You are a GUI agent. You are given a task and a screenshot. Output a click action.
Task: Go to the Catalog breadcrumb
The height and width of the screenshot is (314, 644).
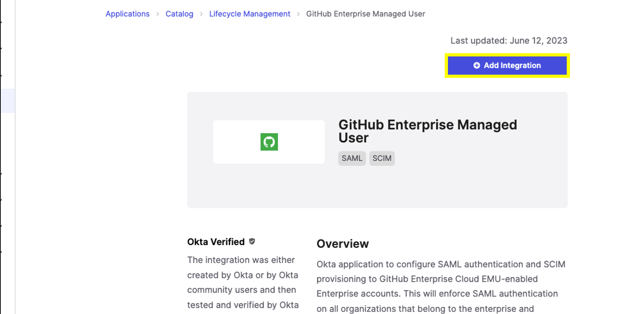[179, 14]
